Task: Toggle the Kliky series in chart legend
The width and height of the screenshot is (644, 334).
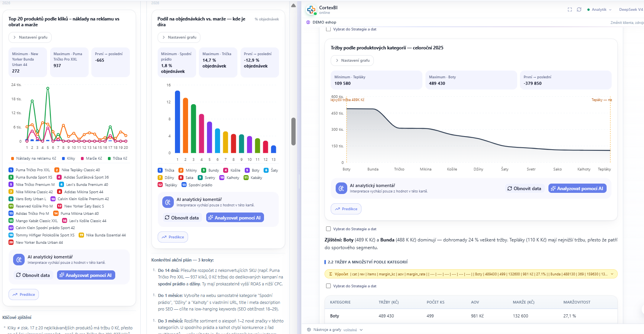Action: tap(69, 159)
